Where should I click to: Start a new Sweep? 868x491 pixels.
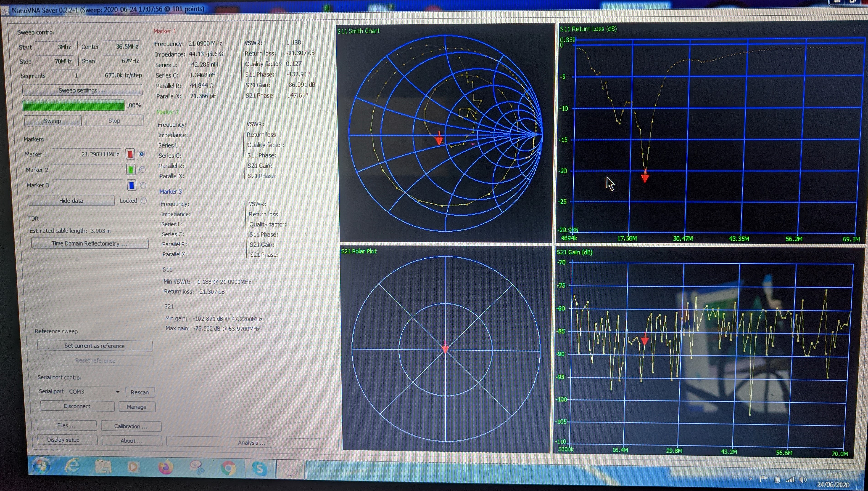(x=53, y=121)
